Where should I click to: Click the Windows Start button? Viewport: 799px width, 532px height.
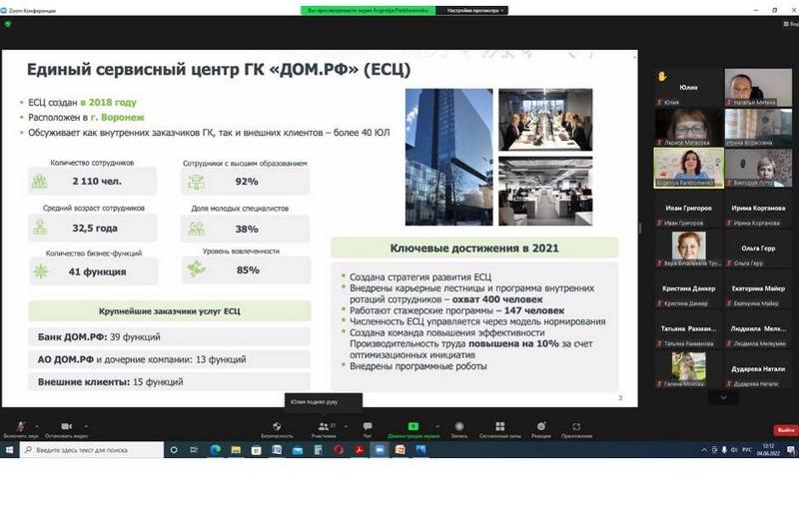(x=10, y=450)
